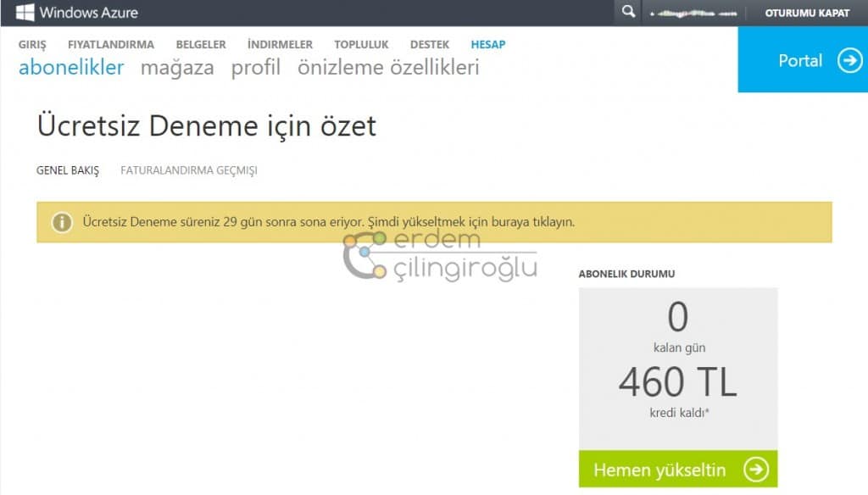The width and height of the screenshot is (868, 495).
Task: Switch to FATURALANDIRMA GEÇMİŞİ tab
Action: [189, 170]
